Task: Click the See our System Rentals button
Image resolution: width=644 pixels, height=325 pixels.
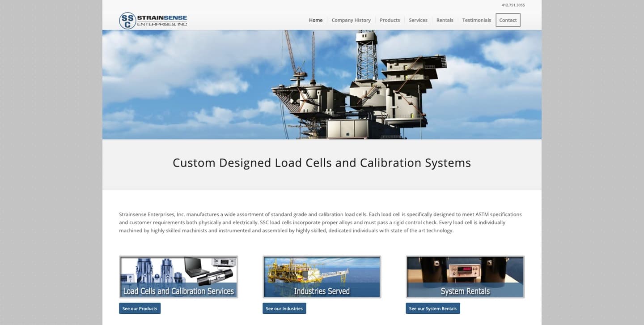Action: pyautogui.click(x=433, y=308)
